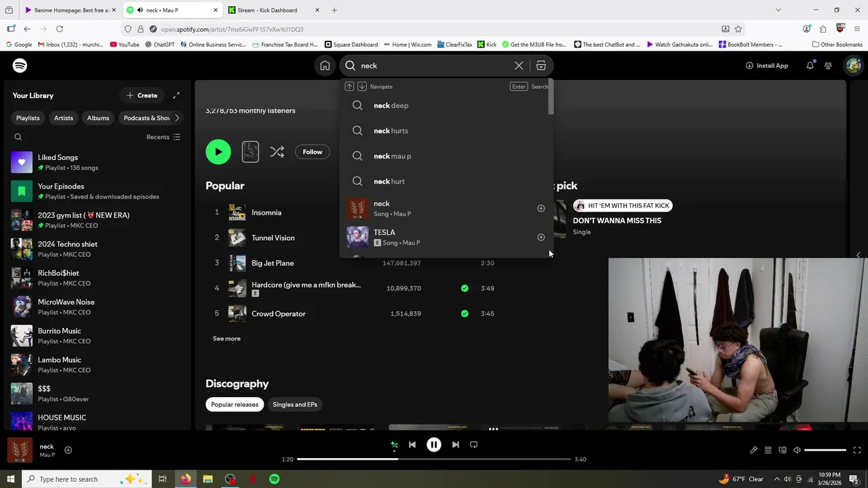Go to Spotify Home via house icon
This screenshot has height=488, width=868.
coord(325,66)
